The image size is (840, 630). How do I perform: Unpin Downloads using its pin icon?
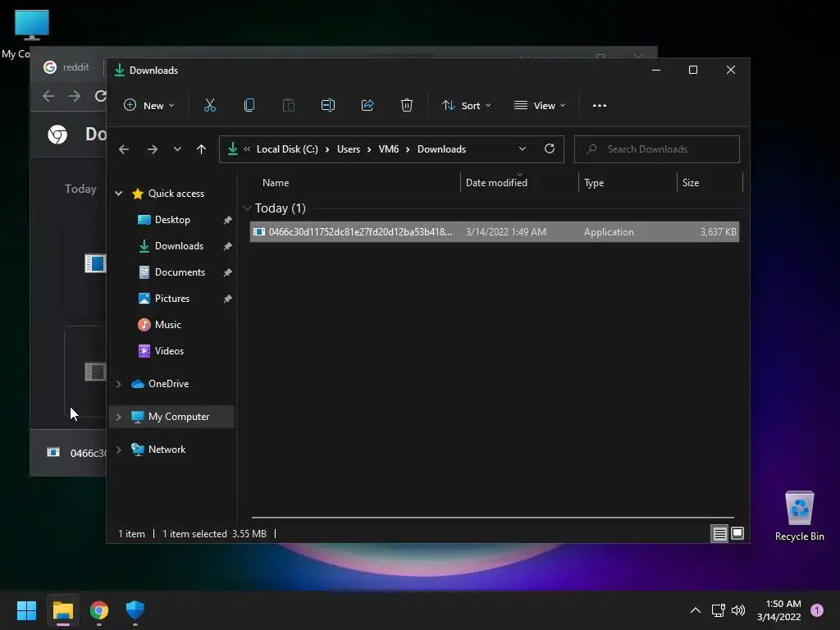[x=228, y=246]
